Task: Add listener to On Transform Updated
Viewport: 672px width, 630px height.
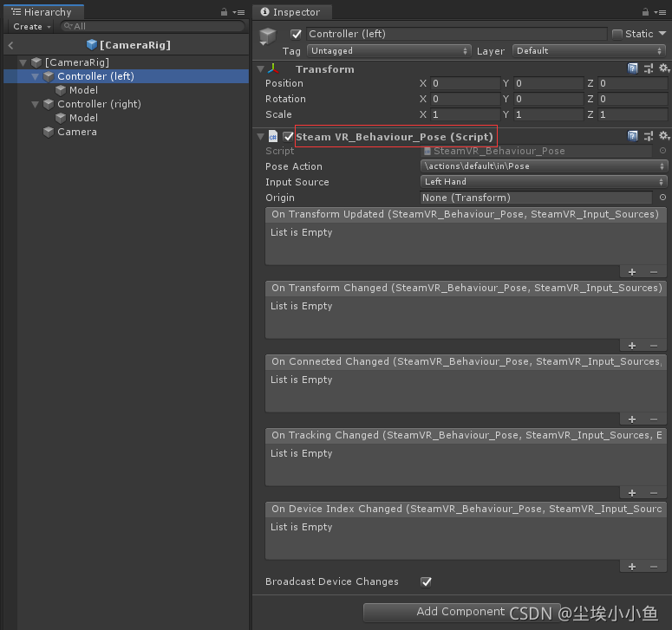Action: (632, 272)
